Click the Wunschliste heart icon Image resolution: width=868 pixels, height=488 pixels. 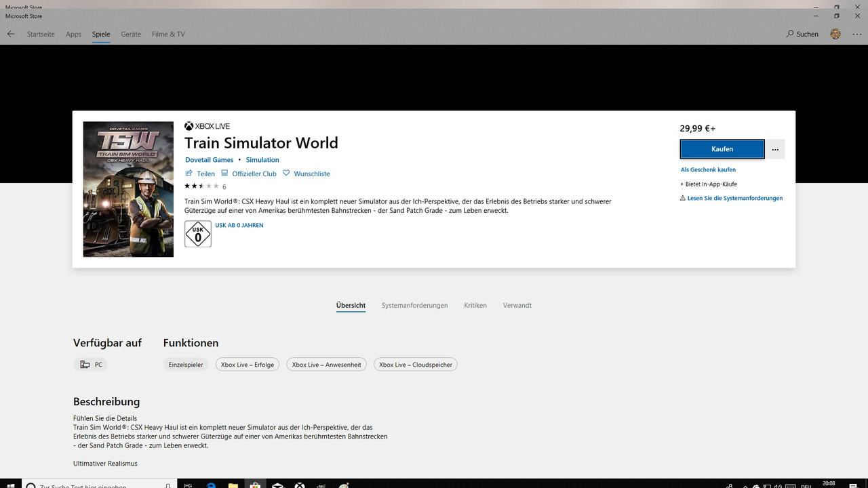pyautogui.click(x=286, y=174)
